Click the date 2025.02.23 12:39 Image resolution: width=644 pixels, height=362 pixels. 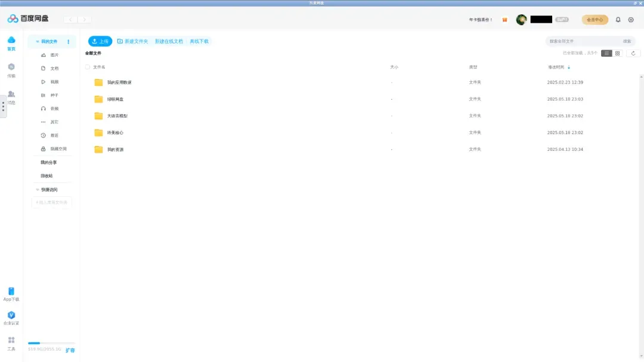pyautogui.click(x=565, y=82)
